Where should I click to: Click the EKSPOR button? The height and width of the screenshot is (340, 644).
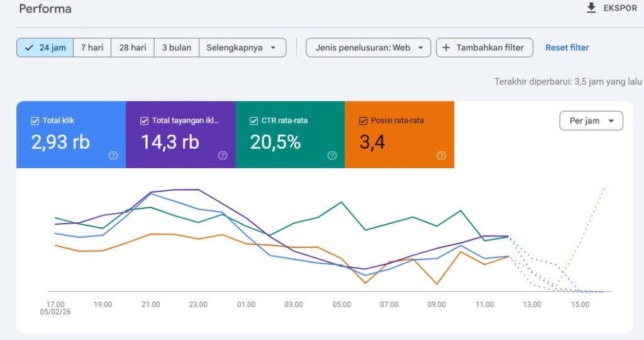click(611, 8)
